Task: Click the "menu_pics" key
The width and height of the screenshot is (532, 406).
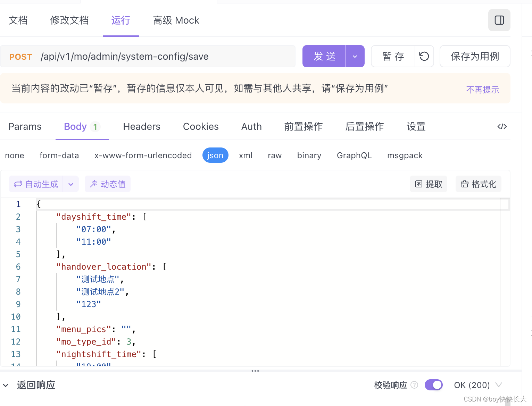Action: (x=83, y=329)
